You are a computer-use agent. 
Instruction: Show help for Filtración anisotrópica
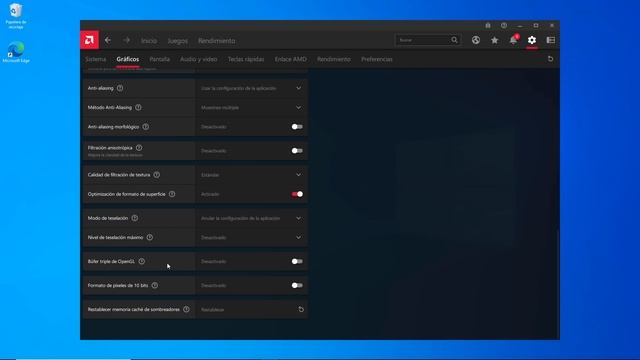[139, 147]
